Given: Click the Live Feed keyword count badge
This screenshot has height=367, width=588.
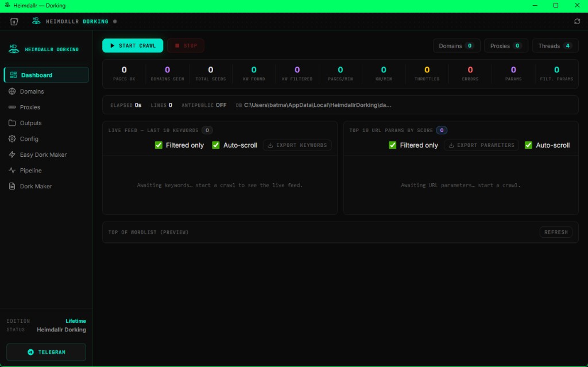Looking at the screenshot, I should [x=207, y=130].
